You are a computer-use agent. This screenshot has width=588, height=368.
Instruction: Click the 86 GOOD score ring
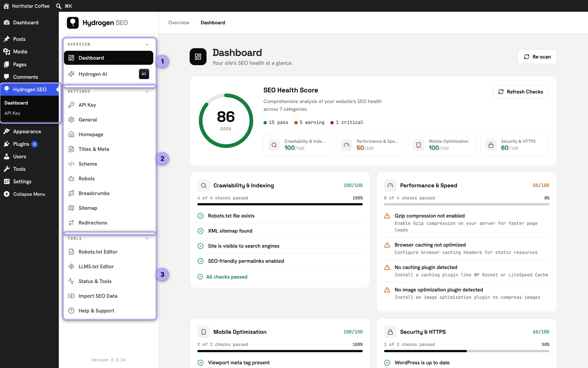pyautogui.click(x=226, y=121)
